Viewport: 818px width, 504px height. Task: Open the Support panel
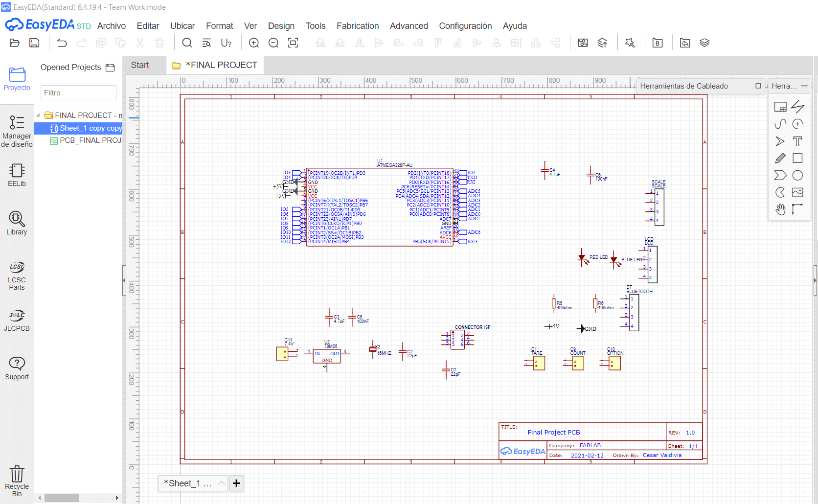click(17, 368)
